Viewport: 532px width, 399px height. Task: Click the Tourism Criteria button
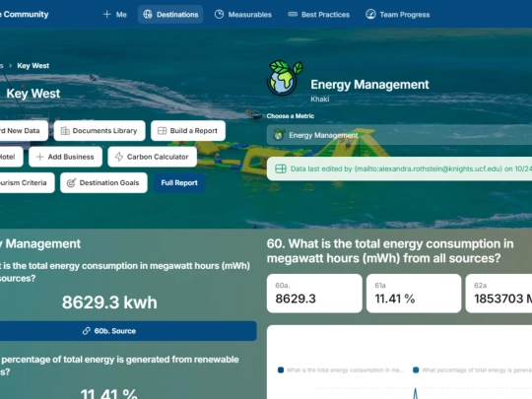(27, 183)
